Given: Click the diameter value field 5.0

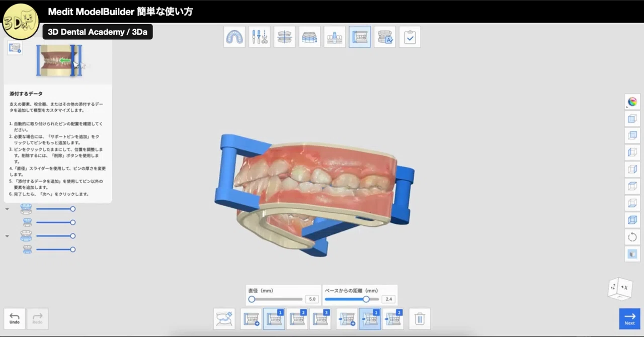Looking at the screenshot, I should click(x=312, y=299).
